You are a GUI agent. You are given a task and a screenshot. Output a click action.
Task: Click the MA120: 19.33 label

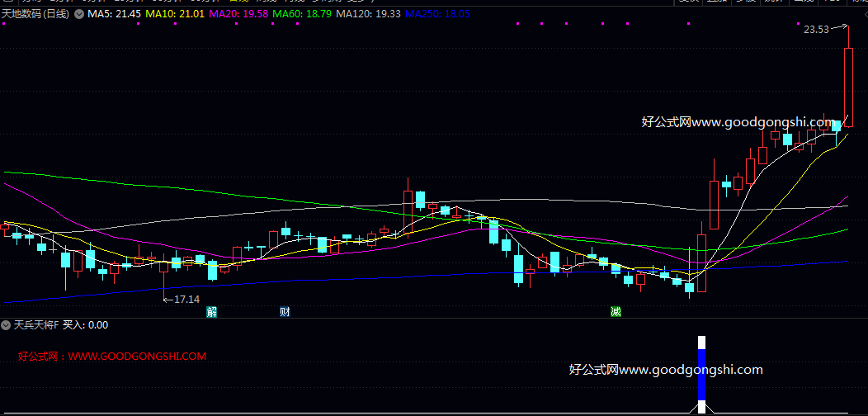[x=369, y=14]
